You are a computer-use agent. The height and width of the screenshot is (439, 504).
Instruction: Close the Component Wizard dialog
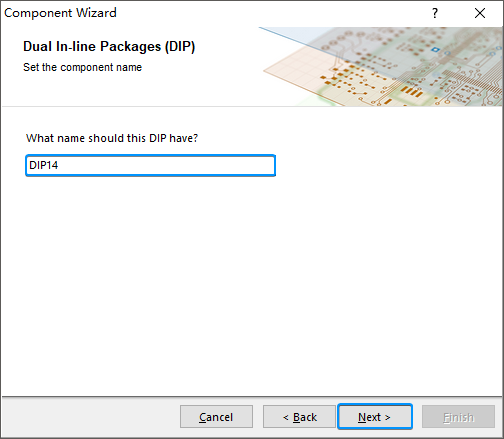pyautogui.click(x=480, y=13)
